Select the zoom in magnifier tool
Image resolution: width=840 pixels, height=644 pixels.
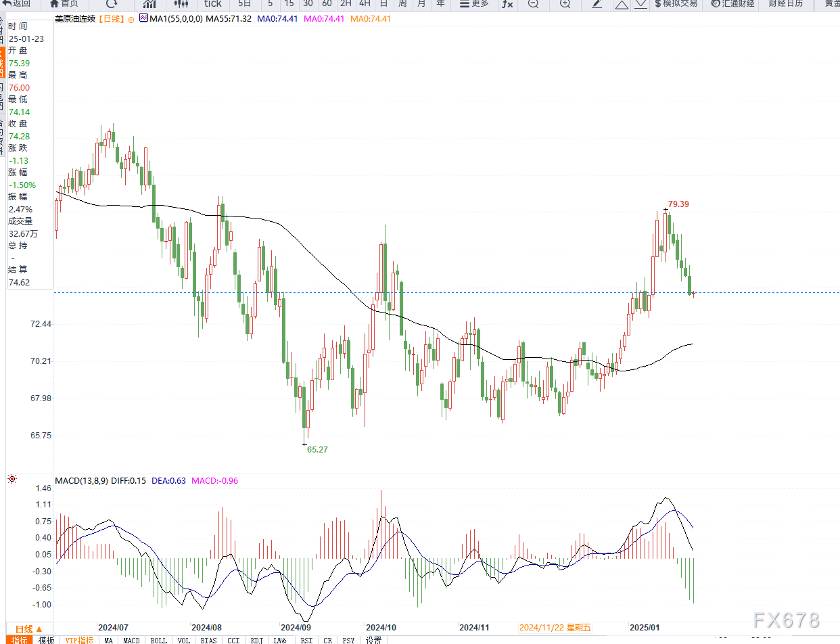pos(565,5)
